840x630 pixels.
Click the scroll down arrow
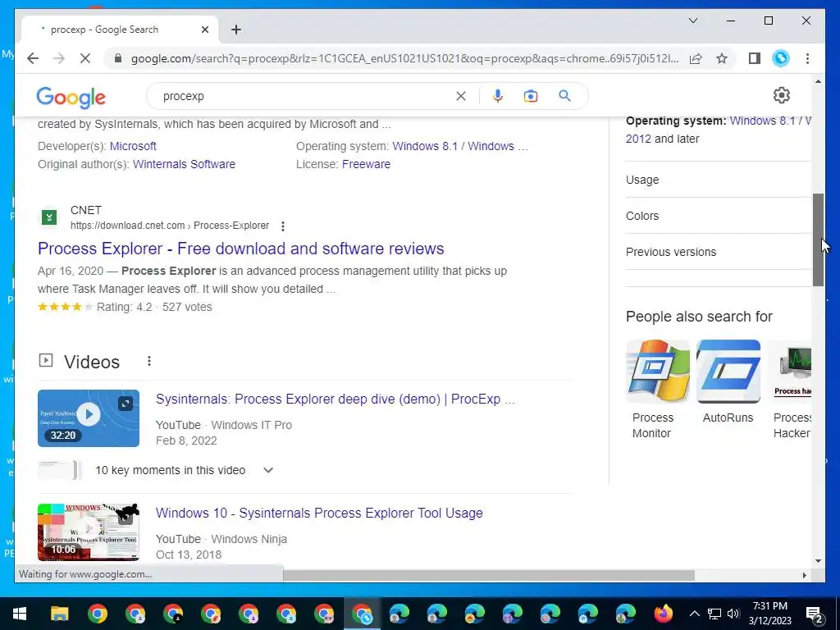[818, 561]
